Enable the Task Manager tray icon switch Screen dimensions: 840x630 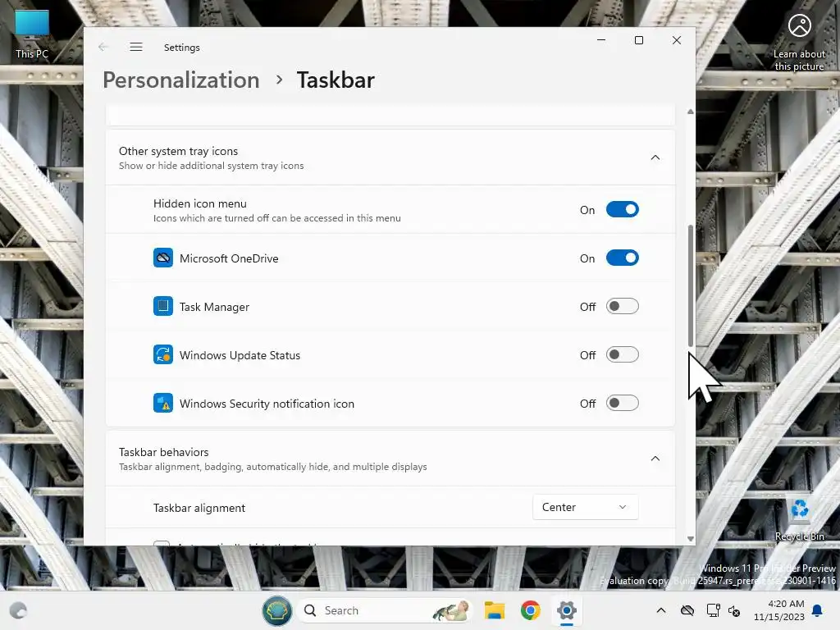click(x=622, y=307)
